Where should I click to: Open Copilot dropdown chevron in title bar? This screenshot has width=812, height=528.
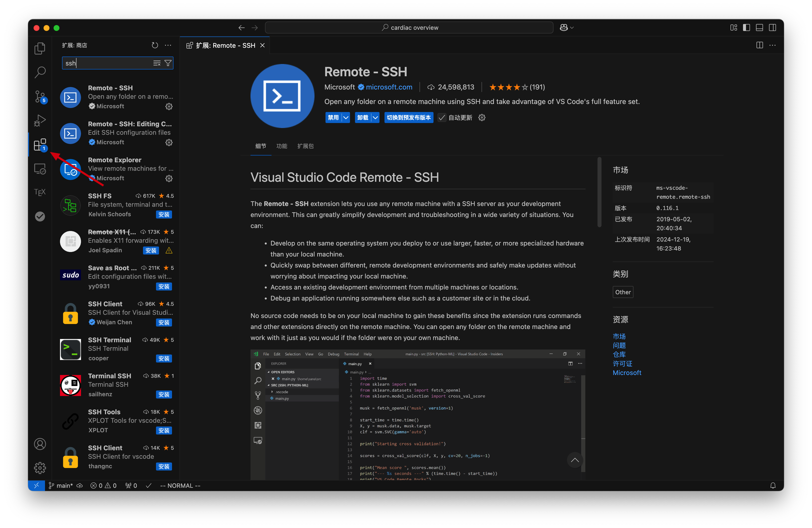tap(572, 28)
